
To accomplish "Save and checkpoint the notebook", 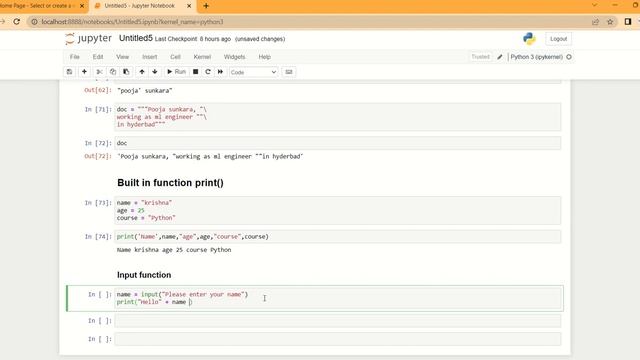I will click(69, 72).
